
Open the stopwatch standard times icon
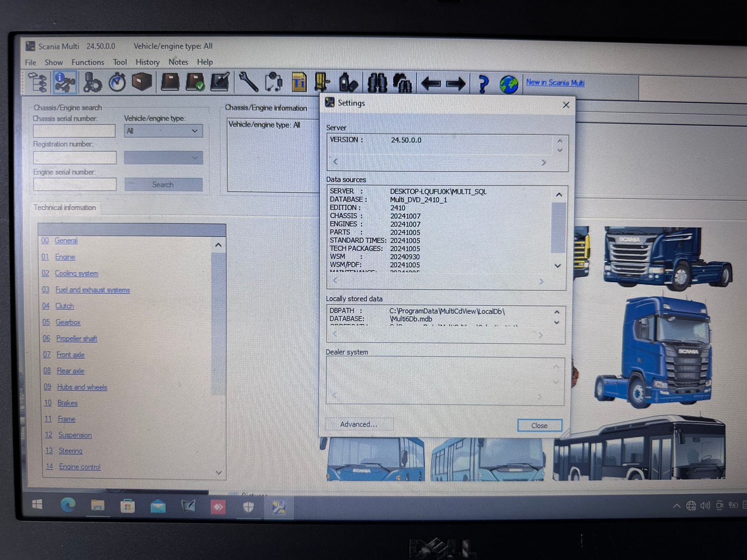point(118,82)
